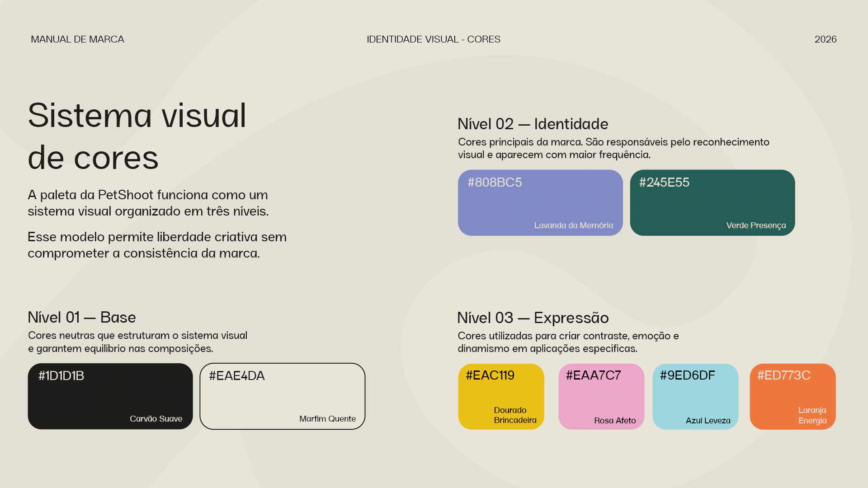
Task: Select the #245E55 Verde Presença swatch
Action: click(712, 202)
